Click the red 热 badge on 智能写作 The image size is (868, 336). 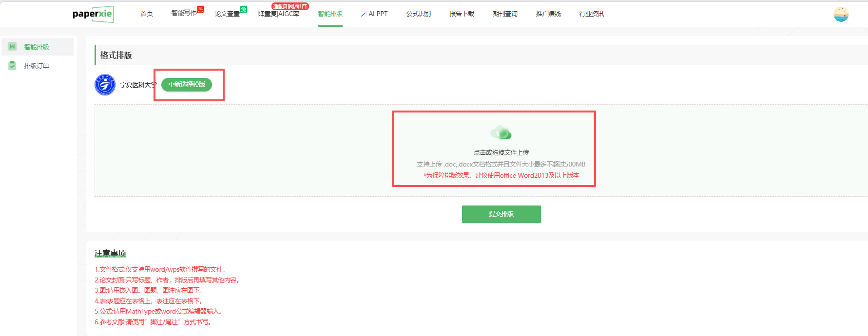click(200, 9)
